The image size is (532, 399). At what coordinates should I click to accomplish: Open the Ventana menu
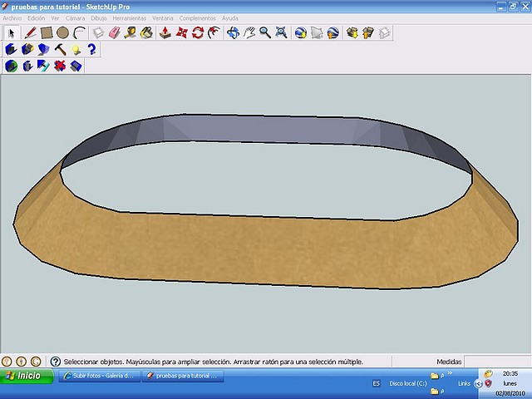pos(163,18)
